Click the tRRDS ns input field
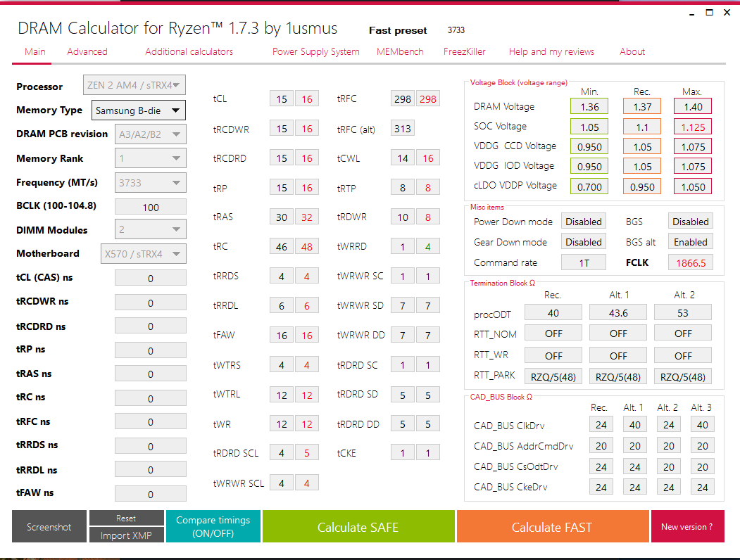 click(x=151, y=446)
